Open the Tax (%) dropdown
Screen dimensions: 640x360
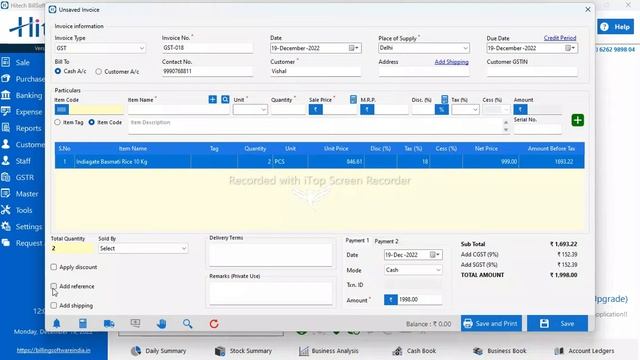pyautogui.click(x=475, y=109)
